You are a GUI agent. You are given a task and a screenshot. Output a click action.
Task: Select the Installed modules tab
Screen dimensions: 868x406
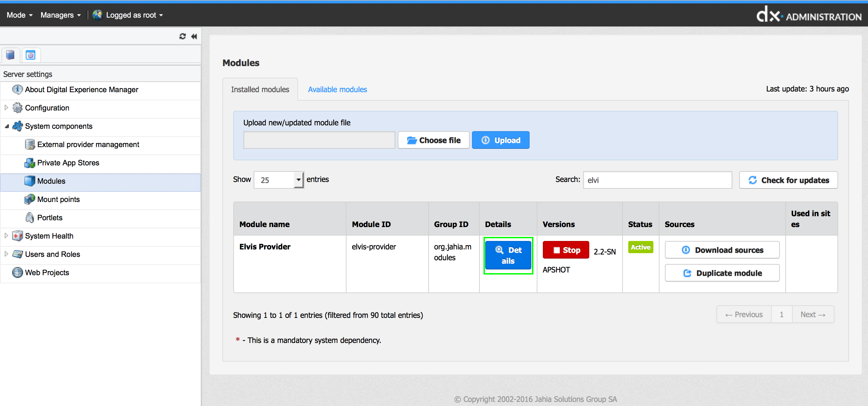[260, 89]
